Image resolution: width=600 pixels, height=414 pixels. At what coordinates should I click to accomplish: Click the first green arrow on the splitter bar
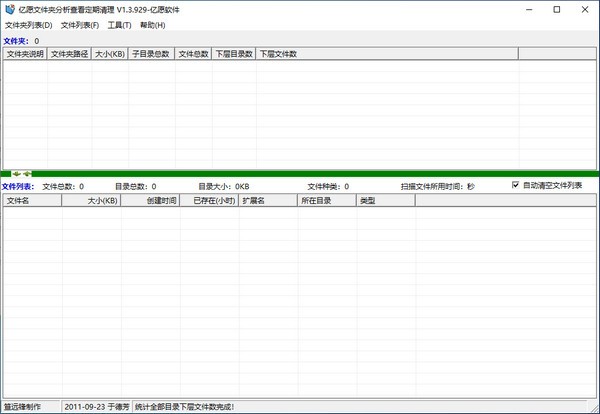[x=16, y=174]
